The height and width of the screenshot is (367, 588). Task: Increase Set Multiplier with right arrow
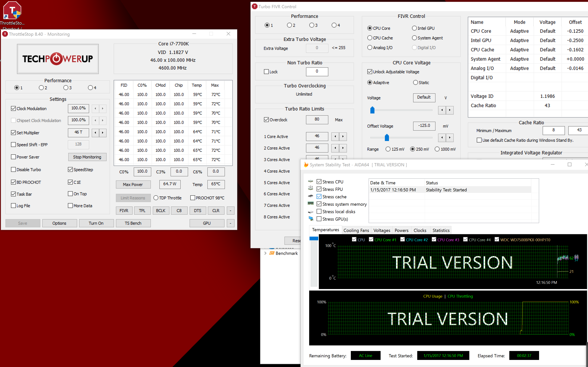(x=103, y=133)
